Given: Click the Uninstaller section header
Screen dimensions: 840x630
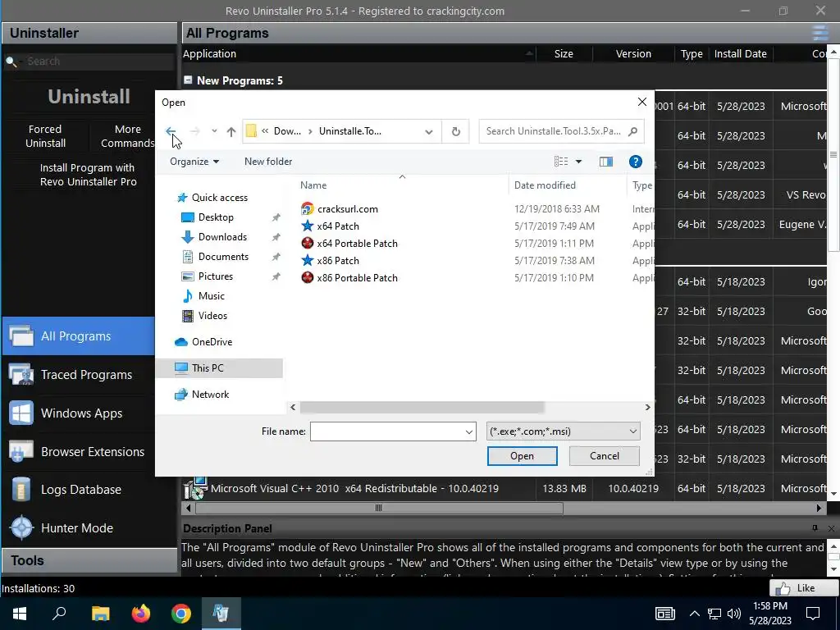Looking at the screenshot, I should point(89,33).
